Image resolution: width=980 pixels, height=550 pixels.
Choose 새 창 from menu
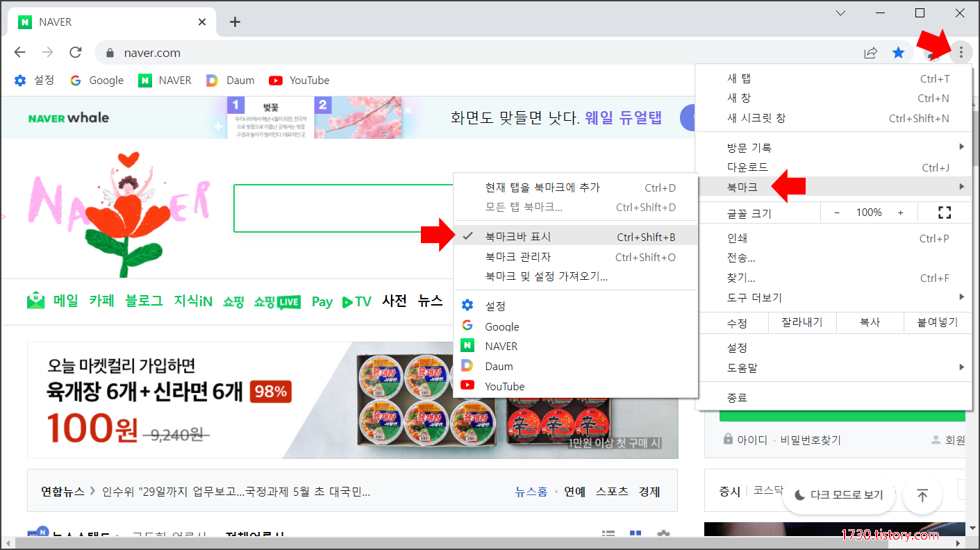[833, 98]
